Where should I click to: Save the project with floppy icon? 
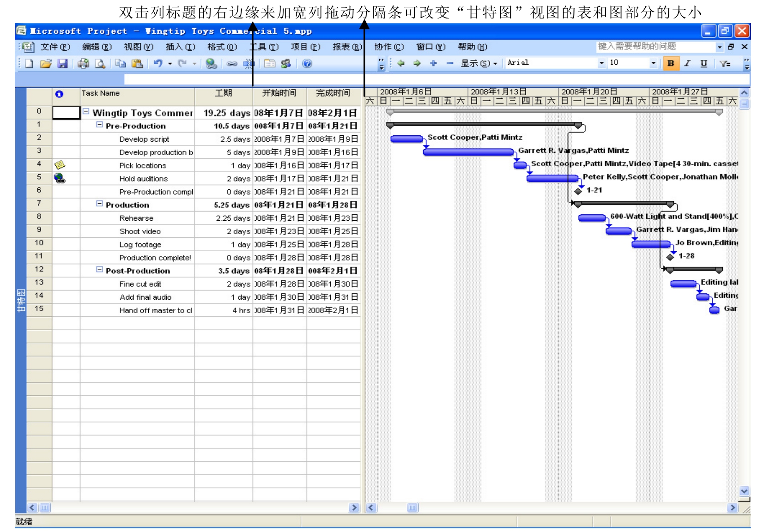pos(62,64)
